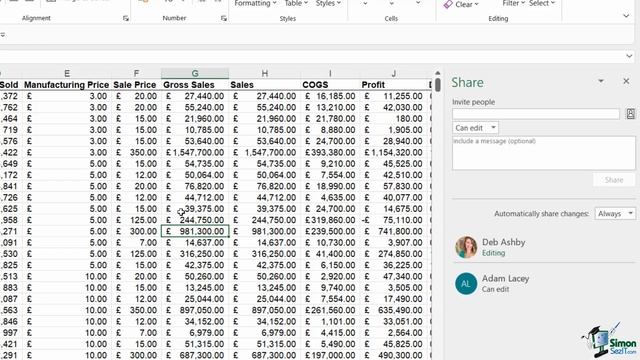
Task: Change permission using Can edit dropdown
Action: tap(475, 128)
